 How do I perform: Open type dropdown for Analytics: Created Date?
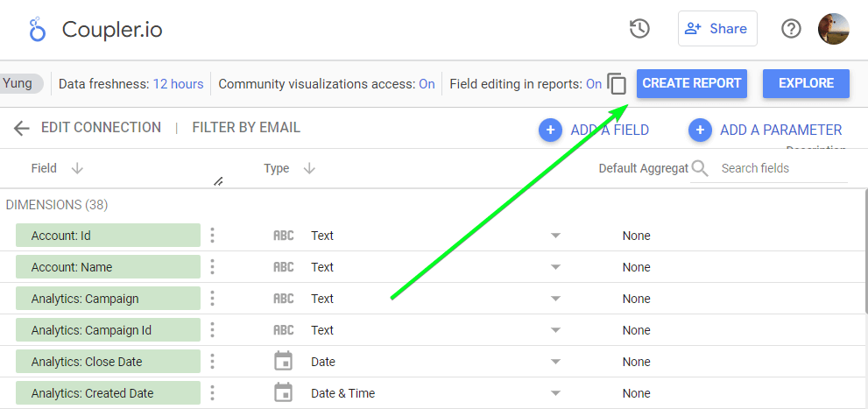(556, 393)
